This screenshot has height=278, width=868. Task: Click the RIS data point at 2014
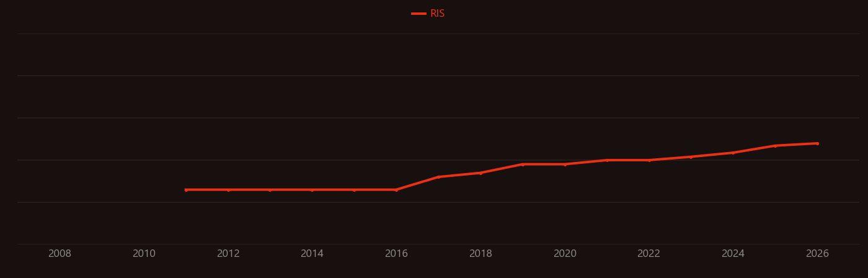coord(312,190)
